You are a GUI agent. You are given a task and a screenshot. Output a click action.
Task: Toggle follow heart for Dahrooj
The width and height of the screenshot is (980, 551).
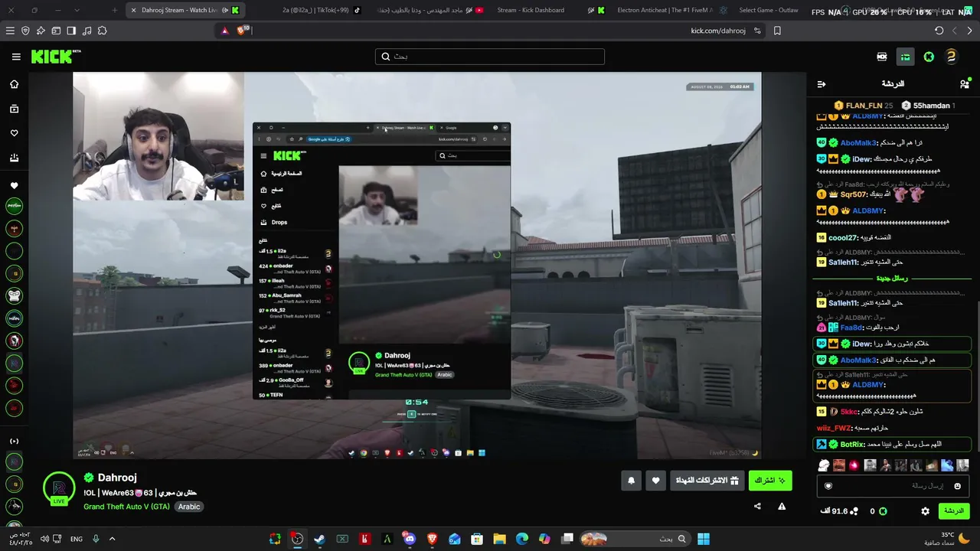(655, 481)
